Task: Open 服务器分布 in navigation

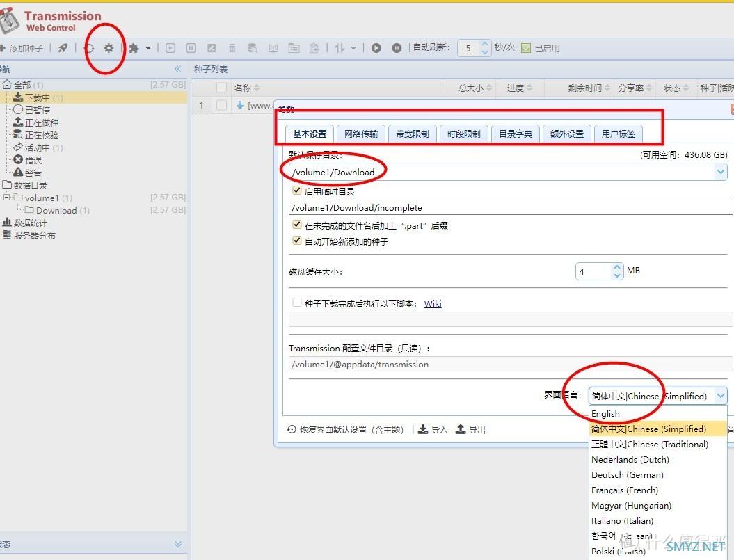Action: point(35,236)
